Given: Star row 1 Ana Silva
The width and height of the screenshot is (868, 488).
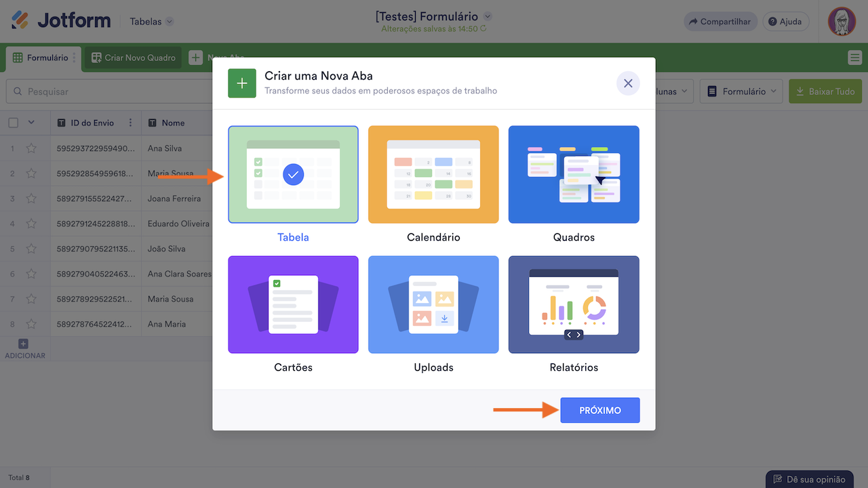Looking at the screenshot, I should (x=31, y=148).
